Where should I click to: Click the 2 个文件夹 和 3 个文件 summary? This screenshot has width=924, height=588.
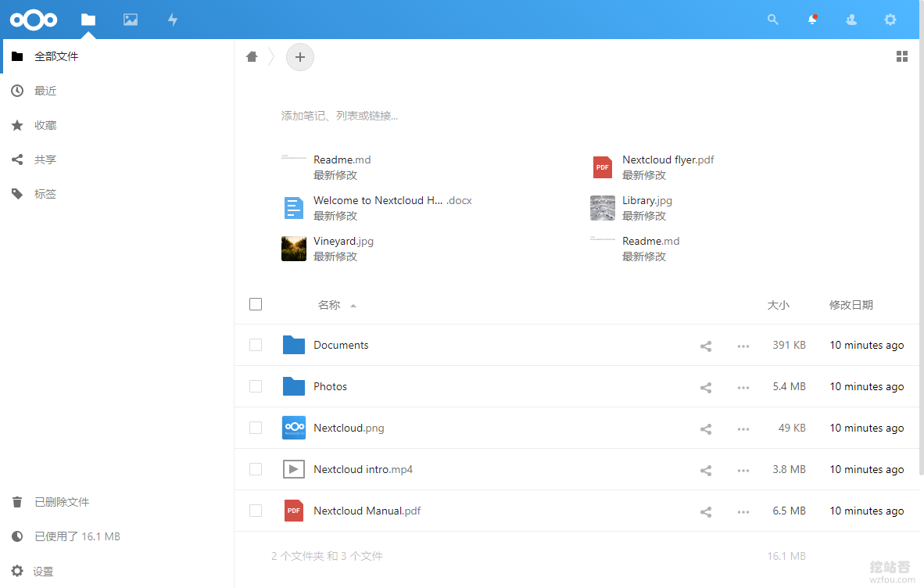coord(327,556)
